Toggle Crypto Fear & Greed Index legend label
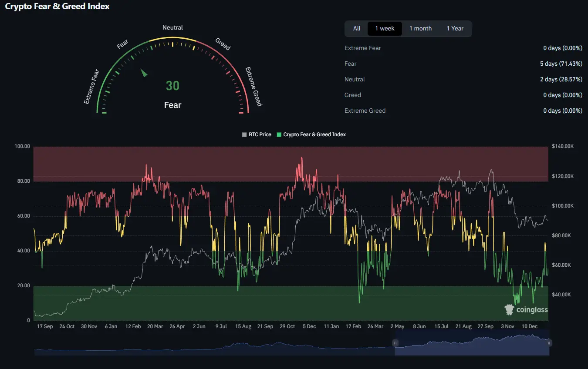The image size is (588, 369). click(x=314, y=134)
